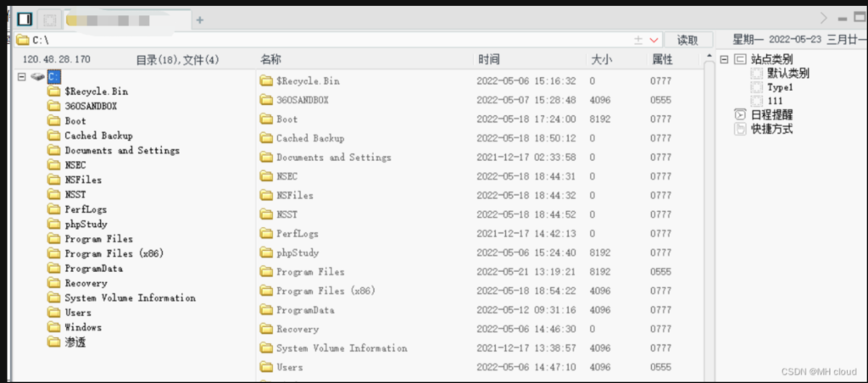Select PerfLogs folder in file list
Viewport: 868px width, 383px height.
pyautogui.click(x=298, y=234)
